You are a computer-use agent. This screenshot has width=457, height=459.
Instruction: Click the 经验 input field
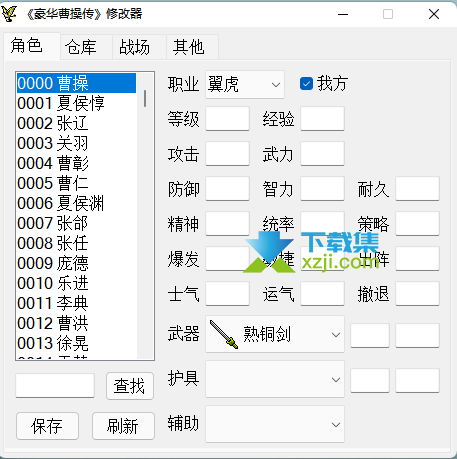pyautogui.click(x=322, y=119)
